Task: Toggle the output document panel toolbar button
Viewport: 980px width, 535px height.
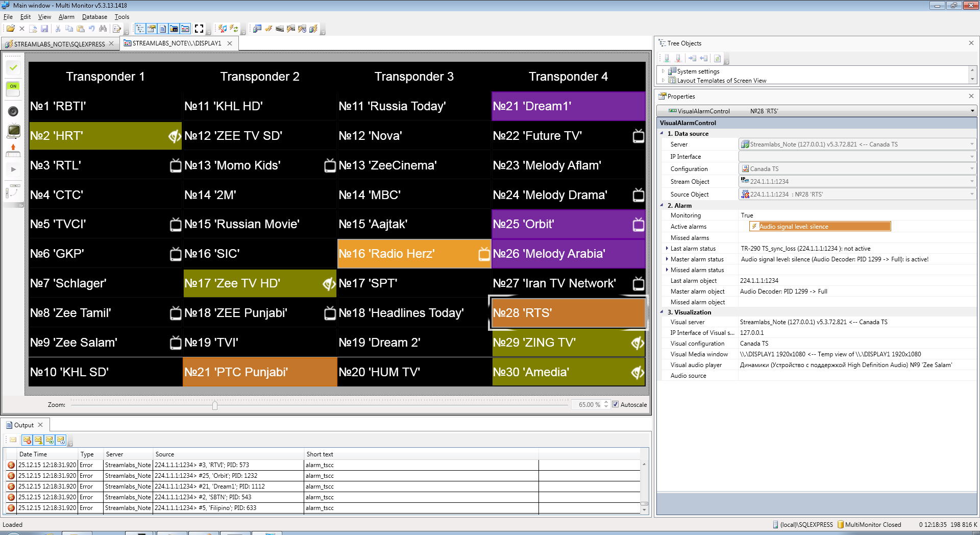Action: (x=162, y=29)
